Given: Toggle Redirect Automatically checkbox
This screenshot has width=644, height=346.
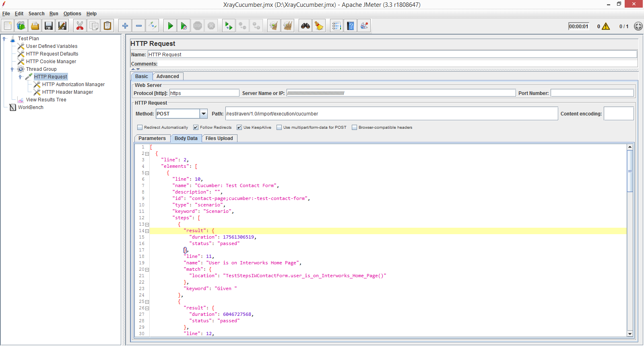Looking at the screenshot, I should 140,128.
